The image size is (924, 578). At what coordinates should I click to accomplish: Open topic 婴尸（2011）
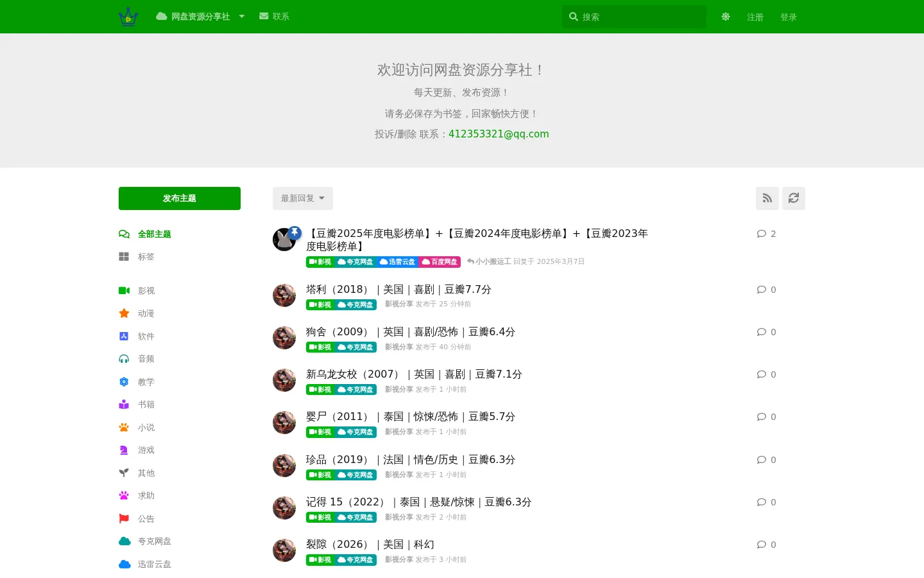411,417
